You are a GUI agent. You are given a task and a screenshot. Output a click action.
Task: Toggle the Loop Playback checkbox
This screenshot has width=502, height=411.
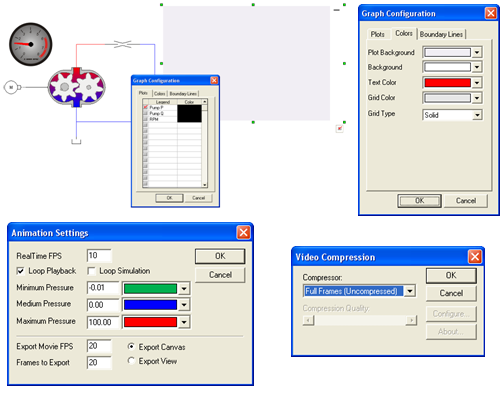click(x=20, y=271)
